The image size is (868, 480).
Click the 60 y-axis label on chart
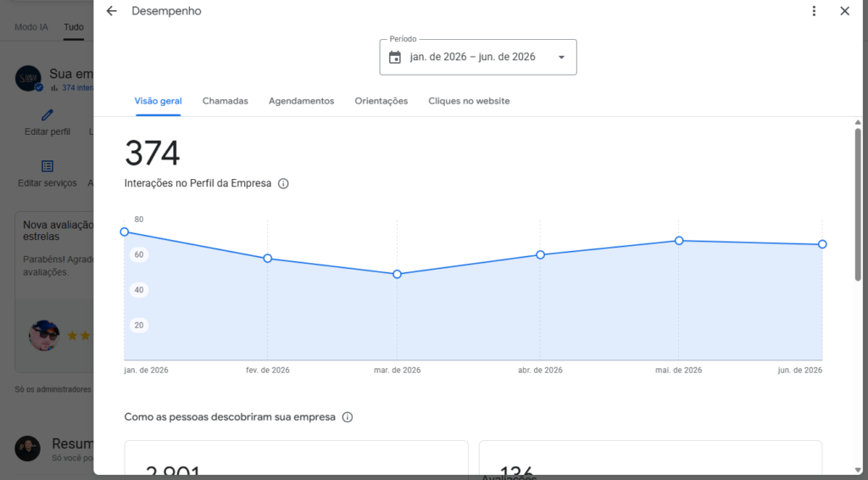click(x=139, y=254)
